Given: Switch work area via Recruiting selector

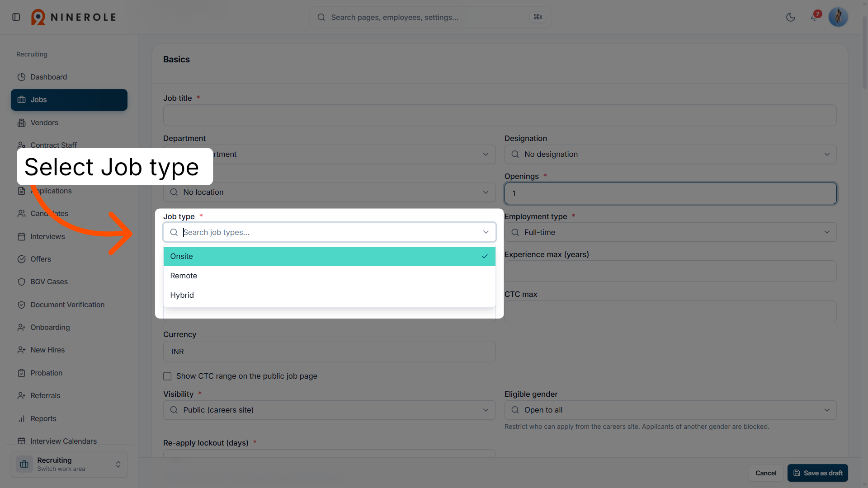Looking at the screenshot, I should pos(69,465).
